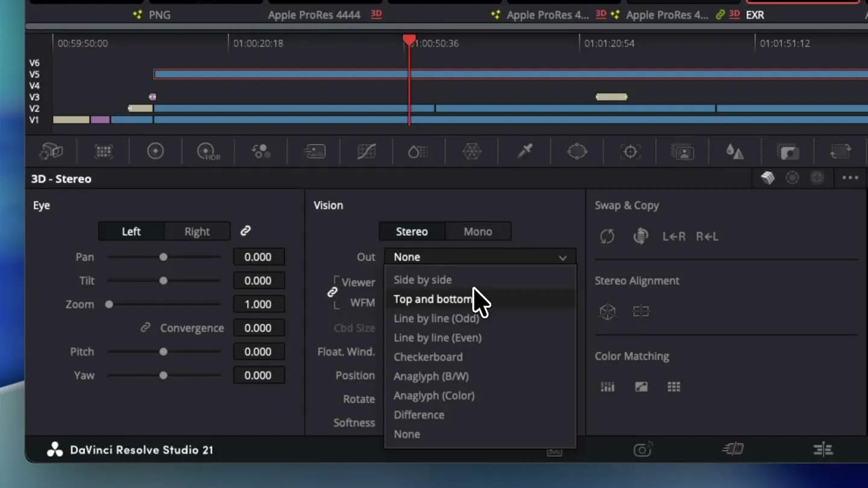Adjust the Tilt slider
The height and width of the screenshot is (488, 868).
coord(164,281)
